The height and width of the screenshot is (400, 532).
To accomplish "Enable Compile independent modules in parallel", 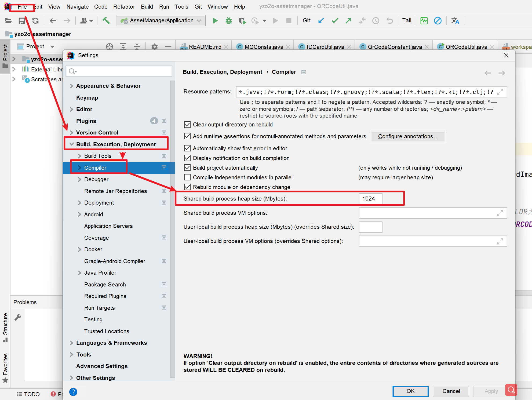I will click(187, 177).
